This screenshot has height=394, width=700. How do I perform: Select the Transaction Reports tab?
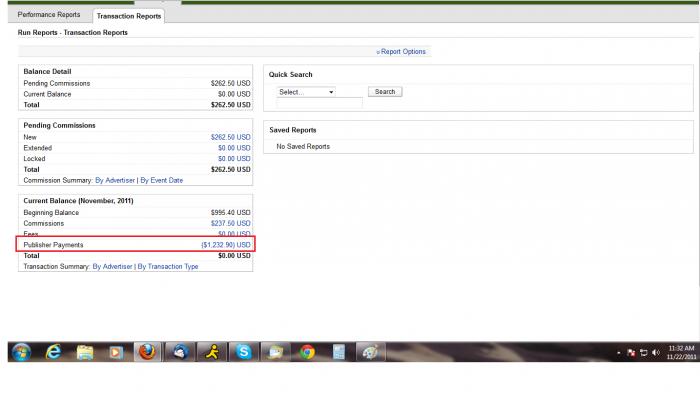pos(129,16)
